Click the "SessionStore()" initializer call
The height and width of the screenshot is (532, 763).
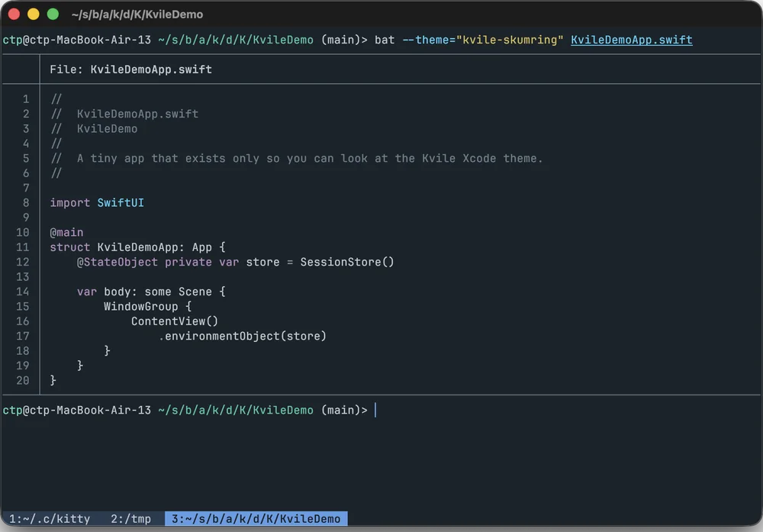point(347,263)
